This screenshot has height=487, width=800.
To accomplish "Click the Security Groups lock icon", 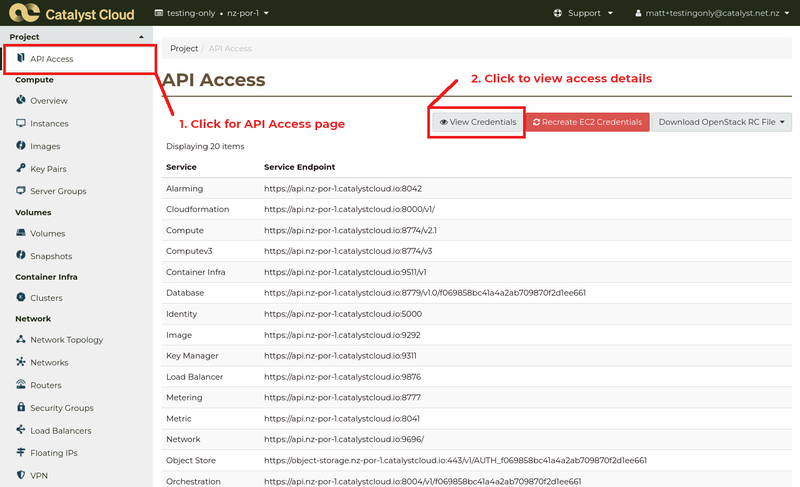I will tap(20, 407).
